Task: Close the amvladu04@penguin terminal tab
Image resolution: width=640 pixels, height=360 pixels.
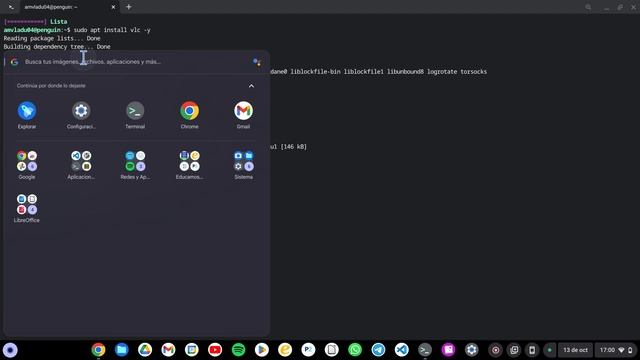Action: 113,7
